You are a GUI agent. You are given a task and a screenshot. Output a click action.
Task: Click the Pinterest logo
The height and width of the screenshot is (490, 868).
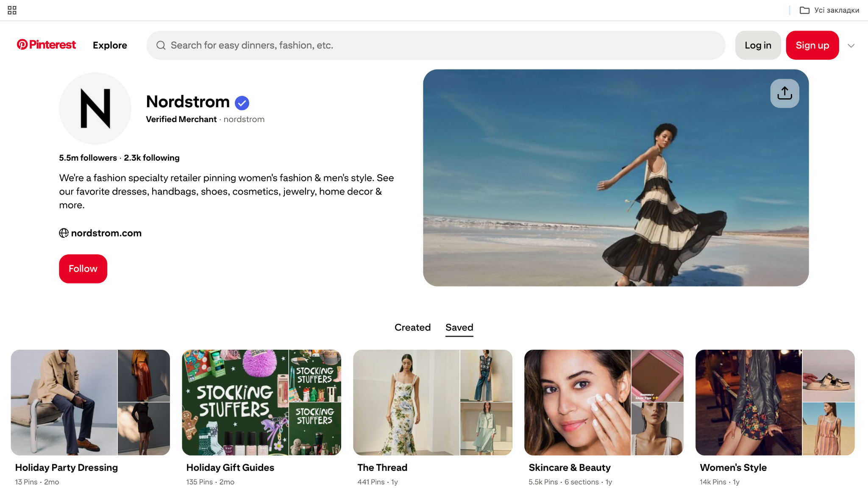click(x=46, y=45)
